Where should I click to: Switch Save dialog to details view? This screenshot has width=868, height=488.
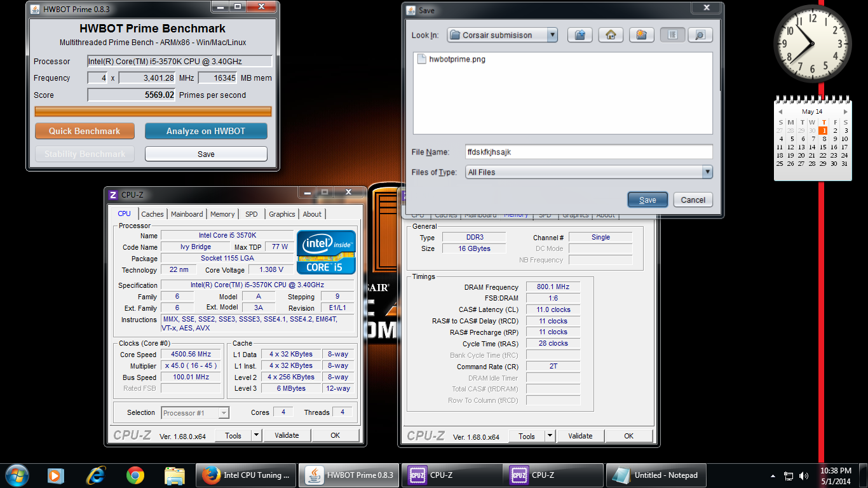click(x=700, y=35)
